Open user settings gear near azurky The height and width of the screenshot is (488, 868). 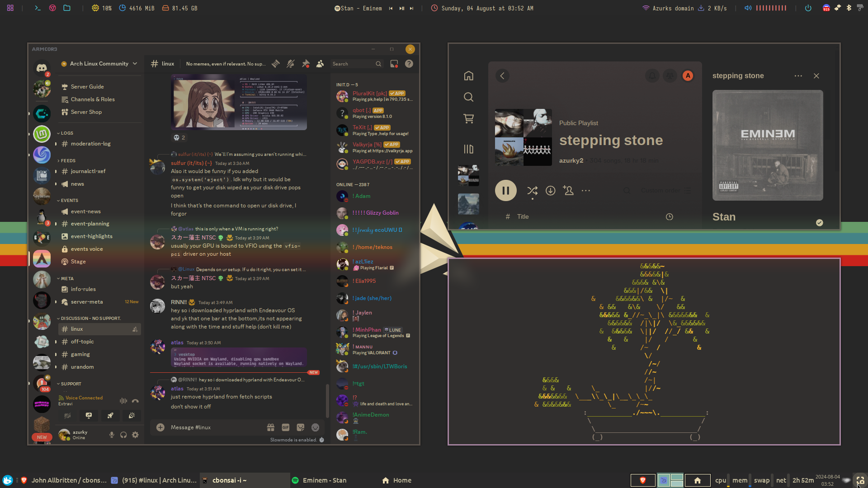pyautogui.click(x=135, y=435)
